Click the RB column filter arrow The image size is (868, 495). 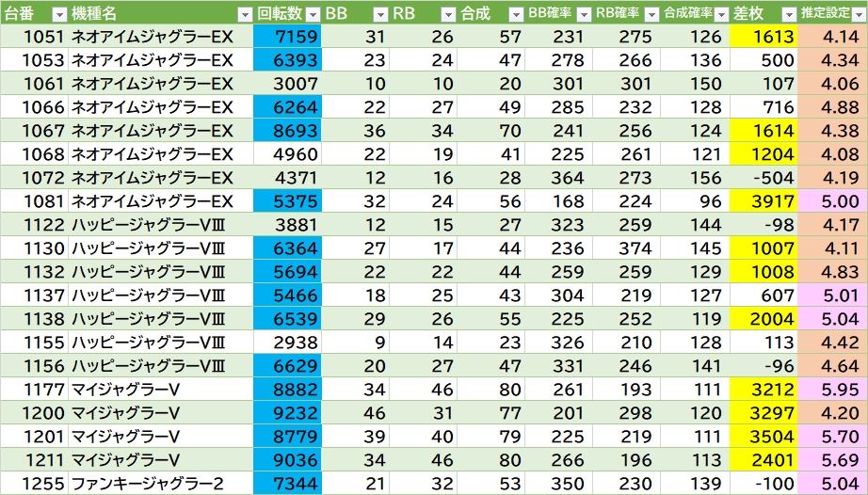click(x=447, y=14)
